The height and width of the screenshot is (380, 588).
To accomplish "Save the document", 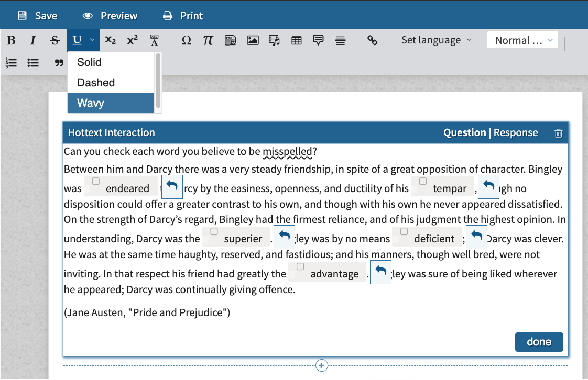I will [x=38, y=15].
